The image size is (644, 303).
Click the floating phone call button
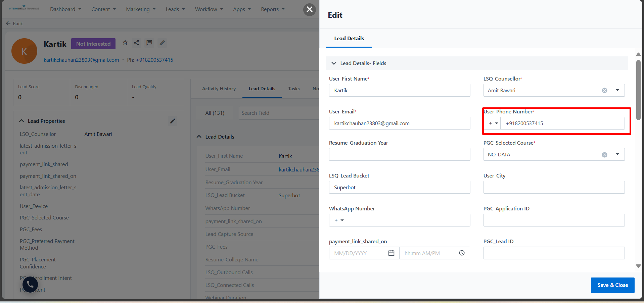pyautogui.click(x=30, y=285)
